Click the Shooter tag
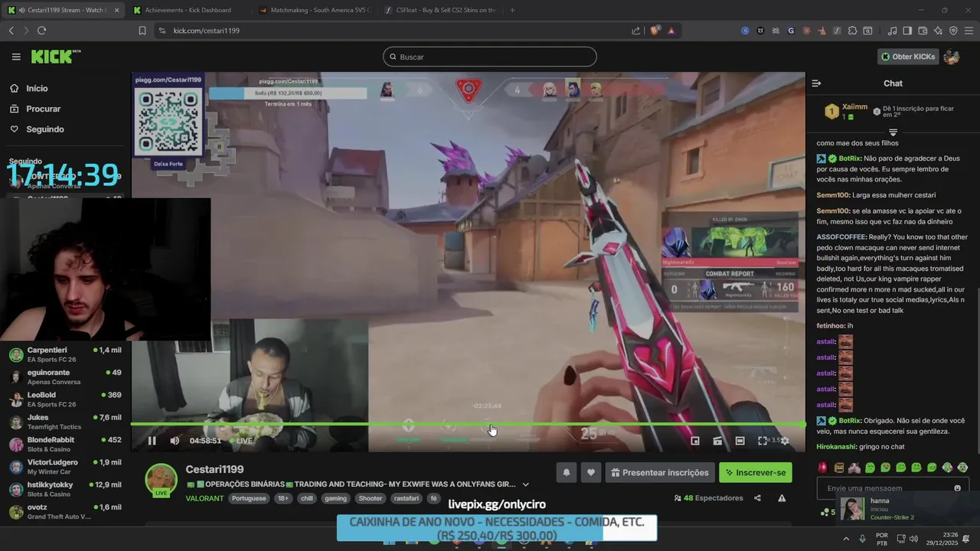 (x=371, y=498)
